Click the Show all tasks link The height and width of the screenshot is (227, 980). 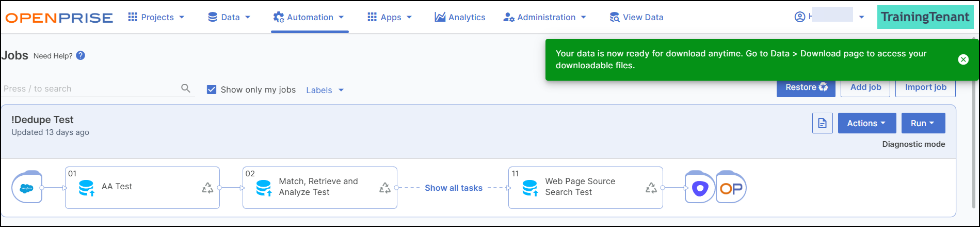(453, 188)
